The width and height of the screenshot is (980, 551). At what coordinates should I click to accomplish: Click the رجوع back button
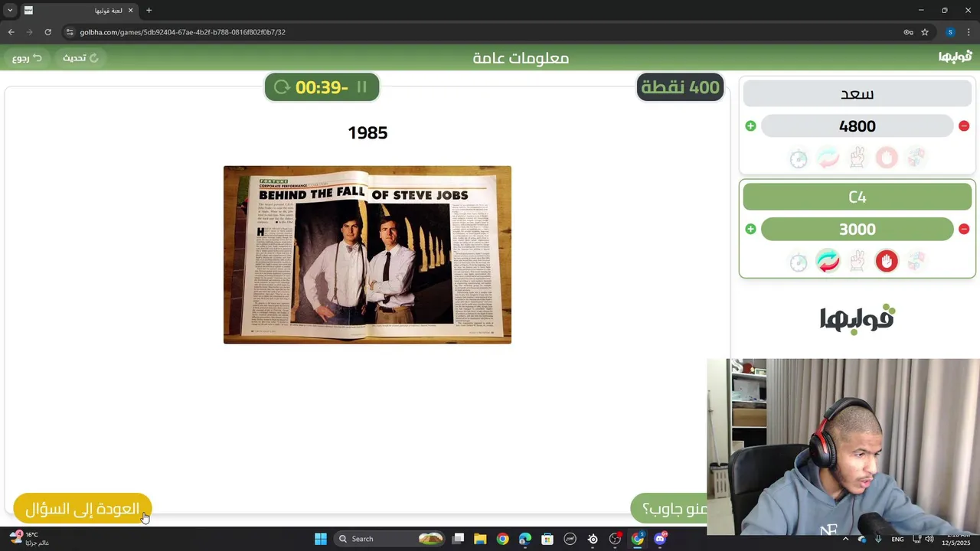27,58
